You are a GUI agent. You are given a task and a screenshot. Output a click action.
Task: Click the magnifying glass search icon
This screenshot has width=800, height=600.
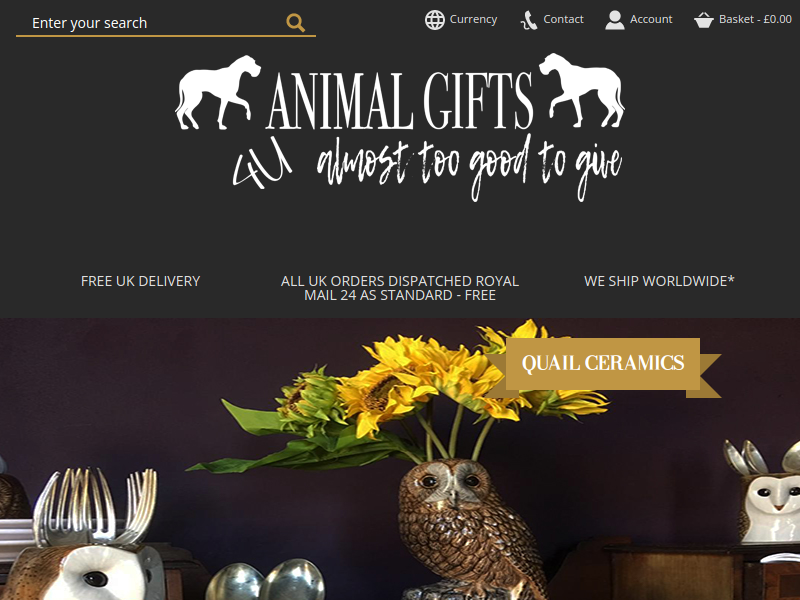point(295,23)
